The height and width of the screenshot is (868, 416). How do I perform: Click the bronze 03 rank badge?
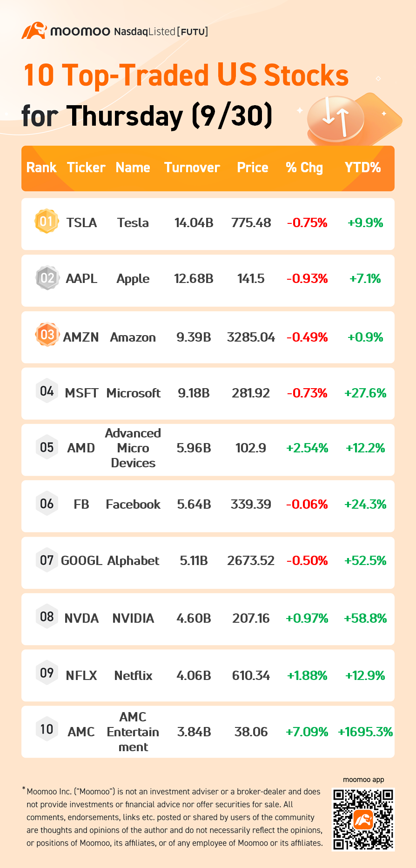47,335
